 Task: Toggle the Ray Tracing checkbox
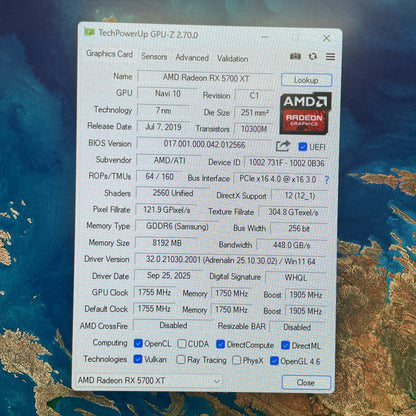tap(181, 360)
